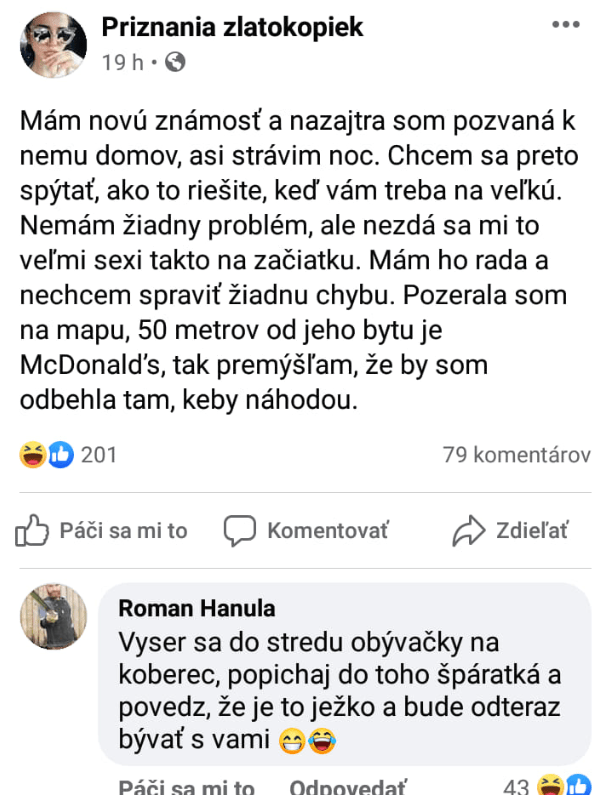
Task: Open the three-dot post options menu
Action: click(x=566, y=24)
